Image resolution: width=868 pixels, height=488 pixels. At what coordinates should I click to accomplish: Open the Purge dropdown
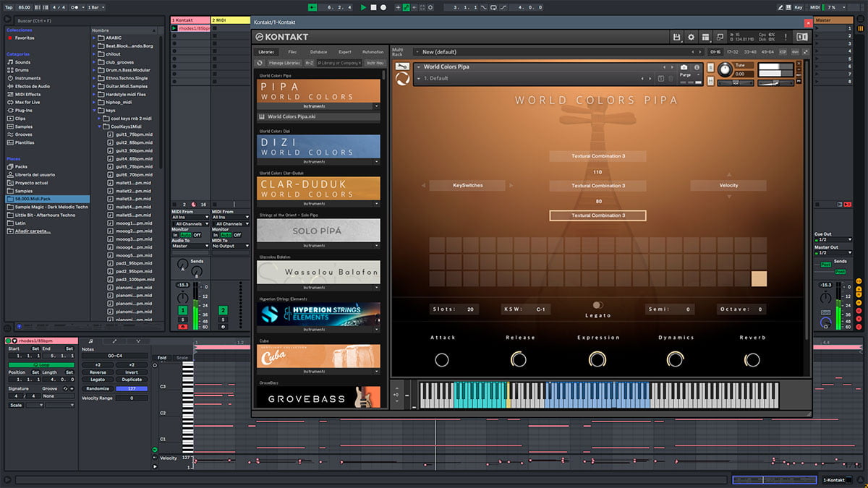tap(692, 75)
